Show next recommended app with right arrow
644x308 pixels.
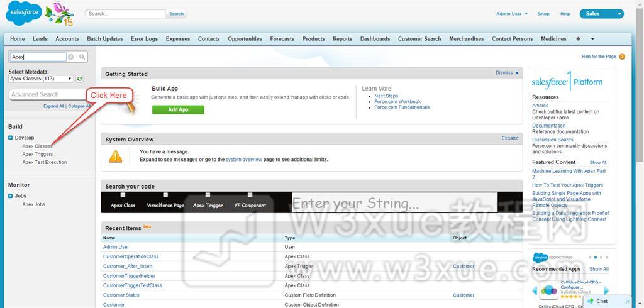click(x=606, y=291)
